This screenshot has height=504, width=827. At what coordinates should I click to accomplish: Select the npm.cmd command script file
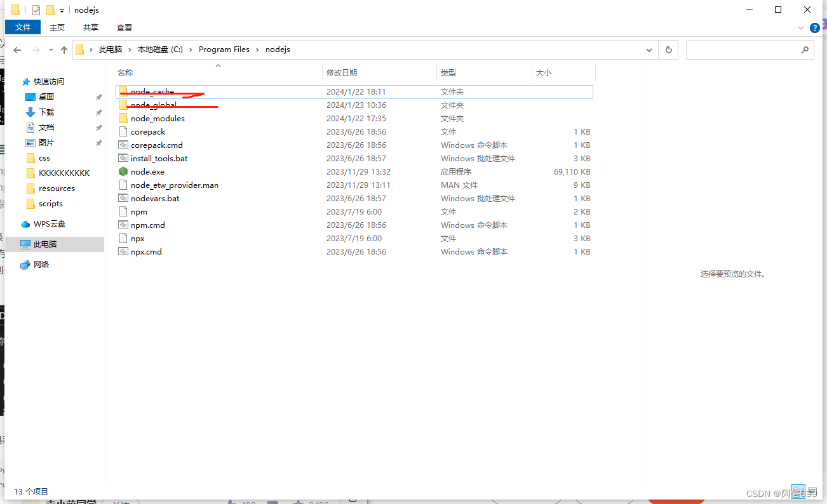146,225
